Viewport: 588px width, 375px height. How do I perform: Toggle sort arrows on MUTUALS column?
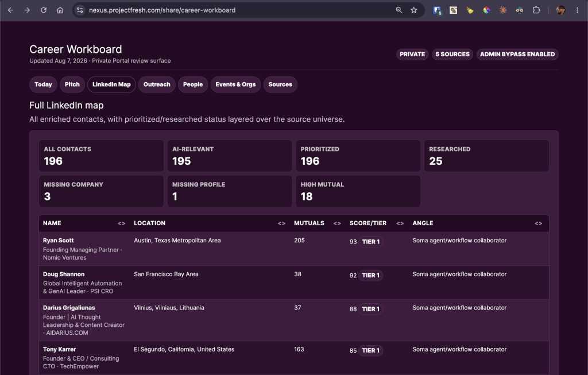pos(336,223)
